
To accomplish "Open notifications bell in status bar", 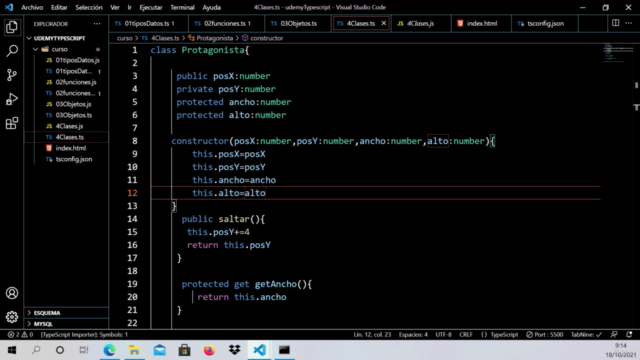I will click(x=629, y=335).
